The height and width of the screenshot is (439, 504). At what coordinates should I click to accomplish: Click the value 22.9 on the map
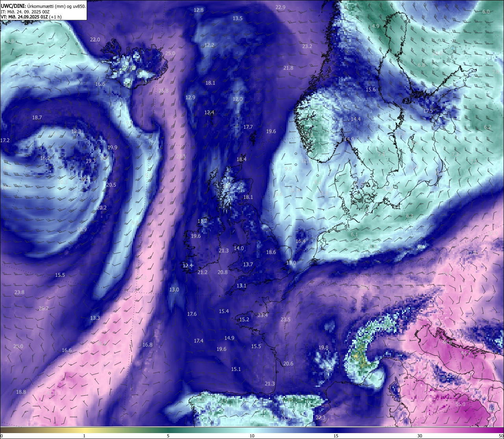(x=280, y=7)
